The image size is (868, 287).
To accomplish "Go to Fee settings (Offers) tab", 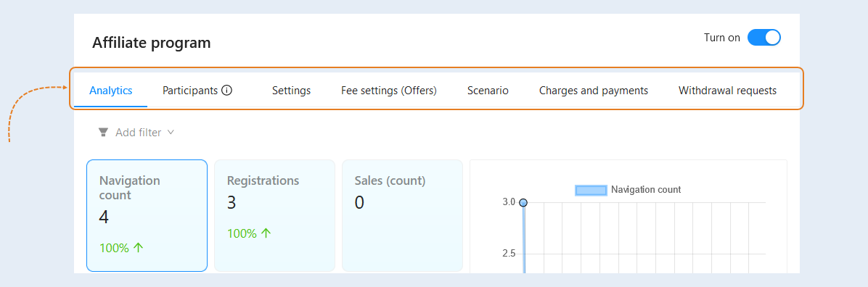I will 388,91.
